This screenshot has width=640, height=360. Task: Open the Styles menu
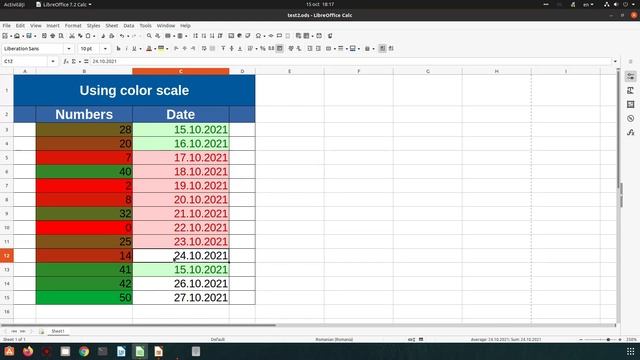click(93, 25)
